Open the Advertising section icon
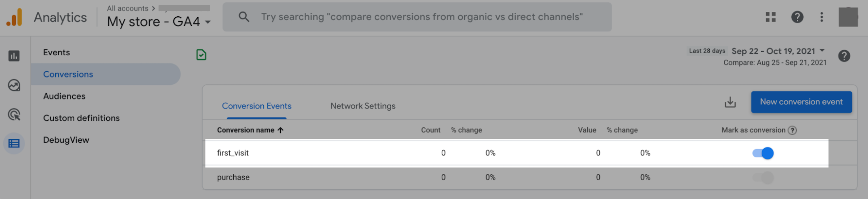The width and height of the screenshot is (868, 199). click(x=14, y=114)
